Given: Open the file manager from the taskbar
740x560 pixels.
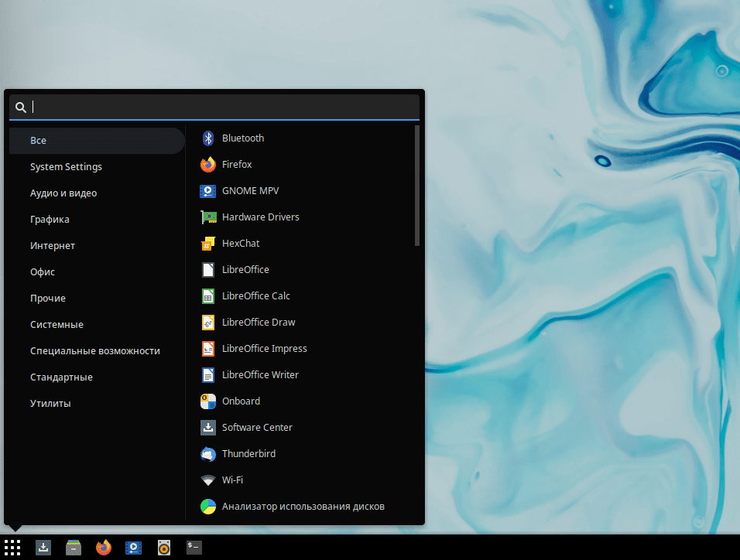Looking at the screenshot, I should (x=74, y=548).
